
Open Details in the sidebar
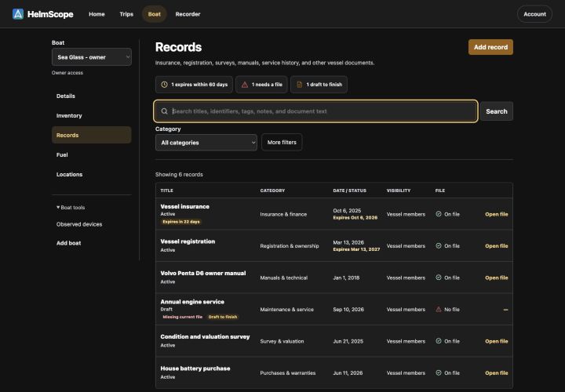[92, 96]
